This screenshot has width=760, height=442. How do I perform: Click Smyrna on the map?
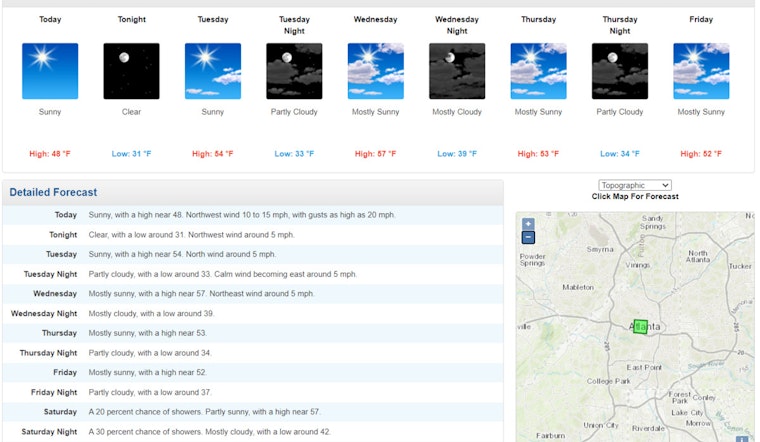600,249
